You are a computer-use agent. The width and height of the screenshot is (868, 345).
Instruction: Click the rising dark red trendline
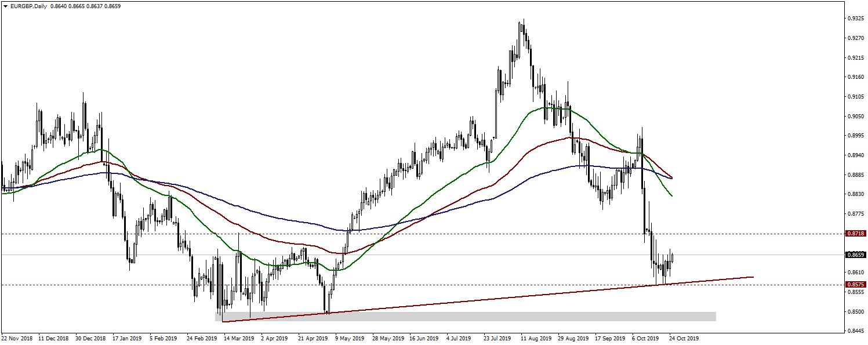[487, 300]
